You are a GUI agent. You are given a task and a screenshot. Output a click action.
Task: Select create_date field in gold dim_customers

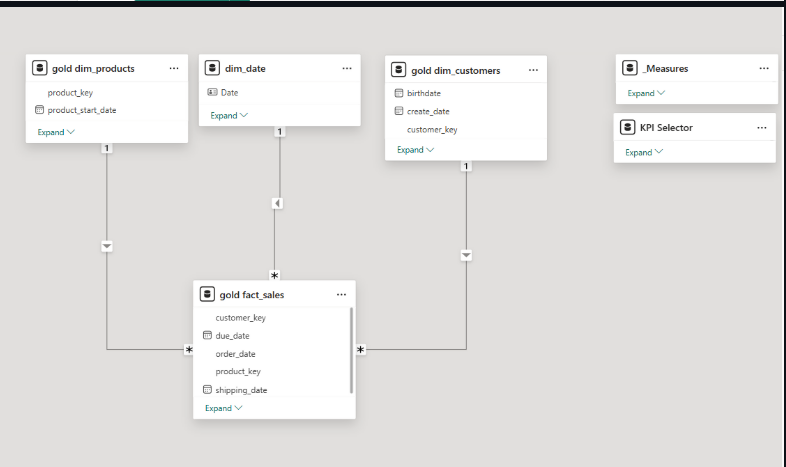pyautogui.click(x=428, y=111)
